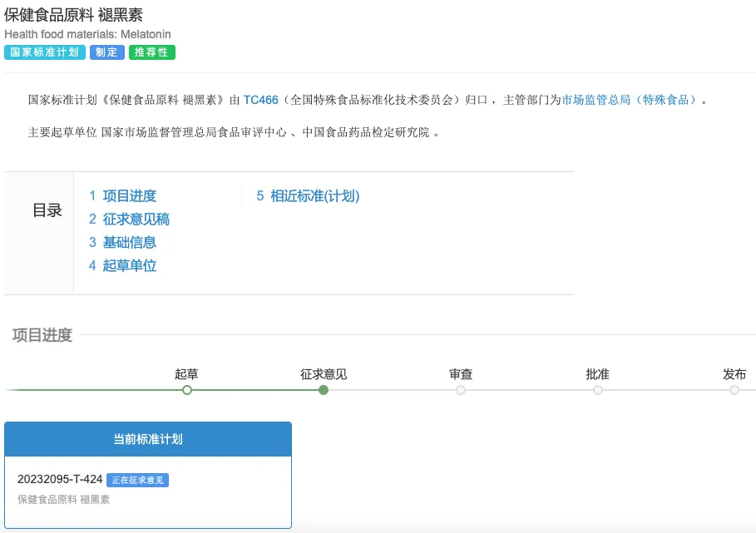
Task: Click the 批准 stage label
Action: point(597,374)
